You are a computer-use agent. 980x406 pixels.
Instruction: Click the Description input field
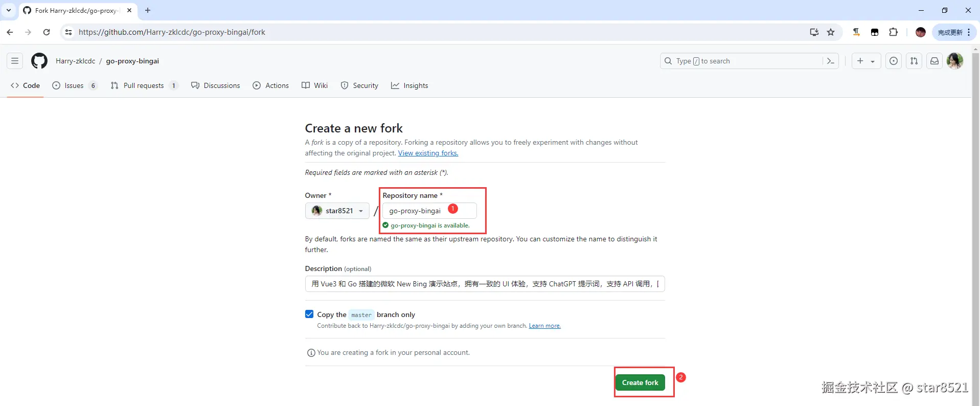point(485,284)
